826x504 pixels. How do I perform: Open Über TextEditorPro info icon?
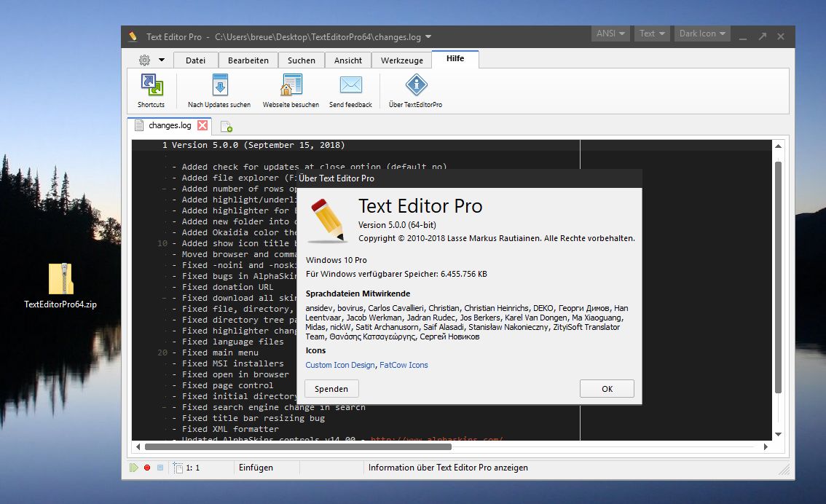point(416,84)
